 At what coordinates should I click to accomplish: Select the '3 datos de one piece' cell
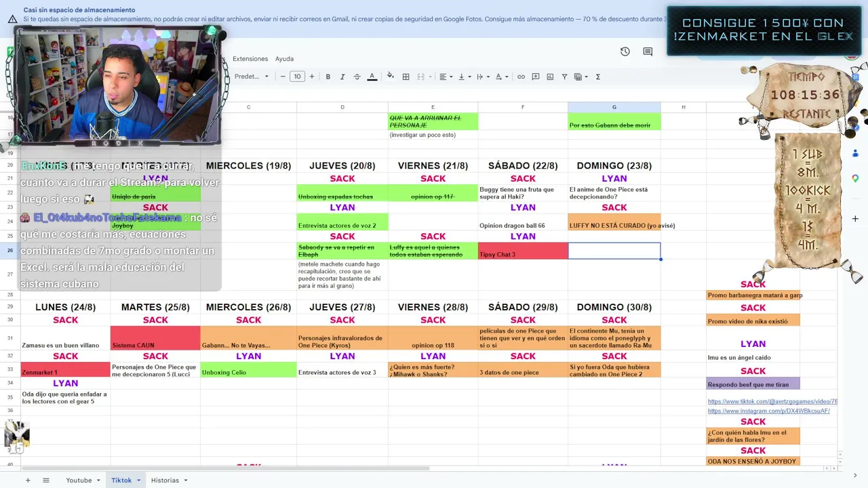pyautogui.click(x=523, y=369)
